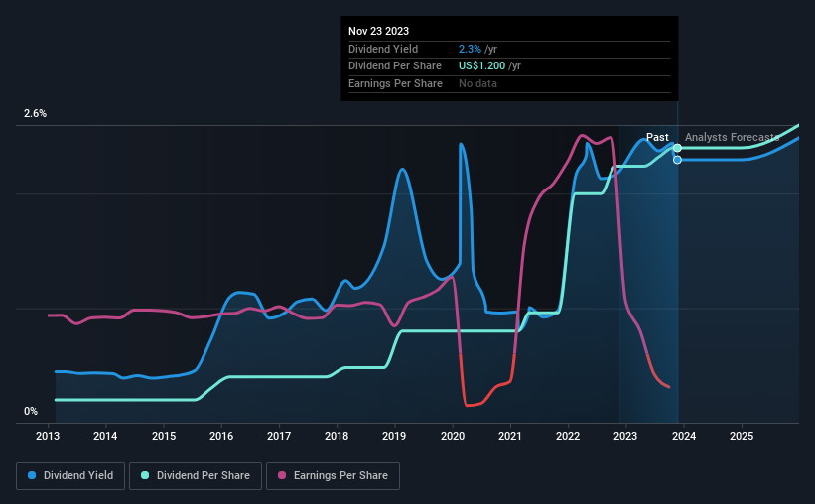
Task: Toggle the Earnings Per Share legend button
Action: click(333, 476)
